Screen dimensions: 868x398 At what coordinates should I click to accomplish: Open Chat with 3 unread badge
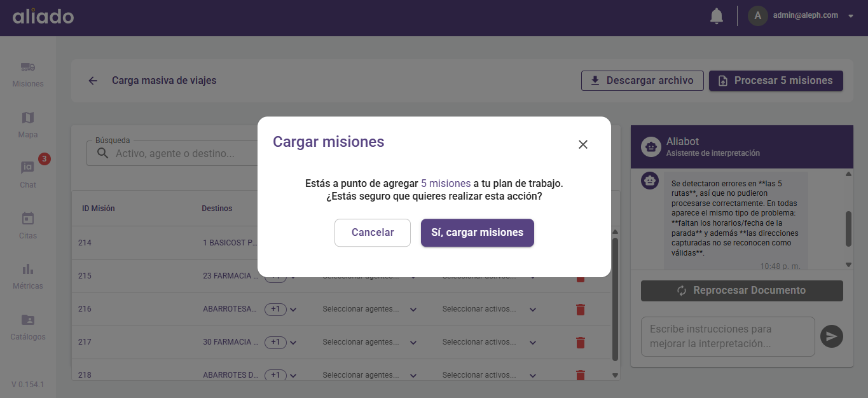click(28, 168)
